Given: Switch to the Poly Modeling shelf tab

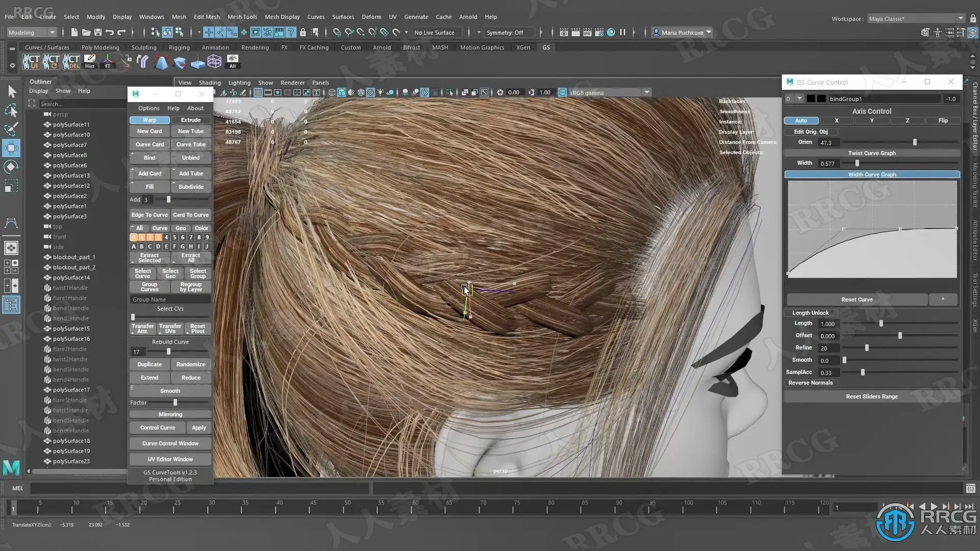Looking at the screenshot, I should click(x=100, y=47).
